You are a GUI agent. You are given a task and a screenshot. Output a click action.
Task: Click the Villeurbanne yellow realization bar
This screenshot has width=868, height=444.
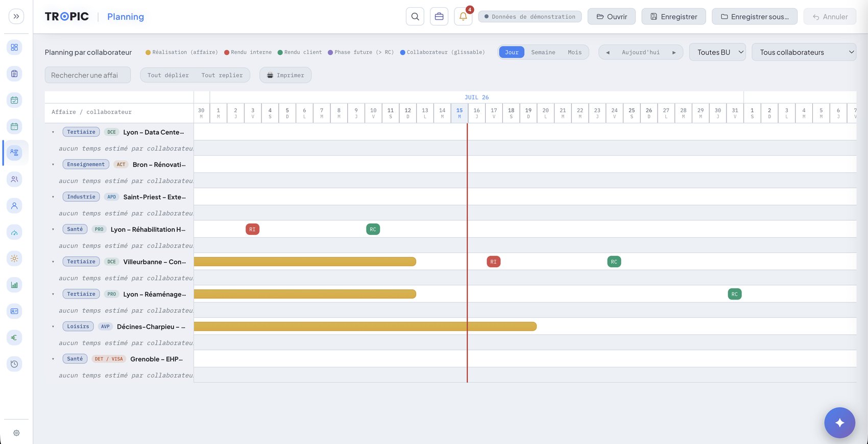pos(305,262)
